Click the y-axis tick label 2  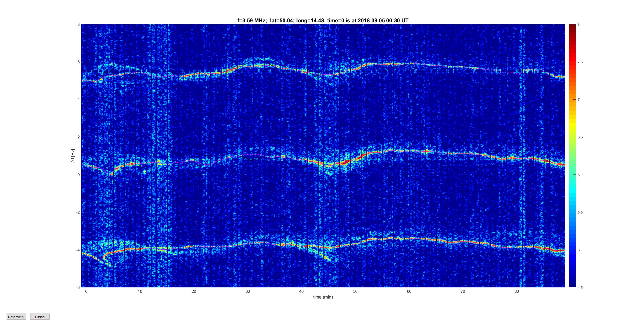(x=79, y=137)
